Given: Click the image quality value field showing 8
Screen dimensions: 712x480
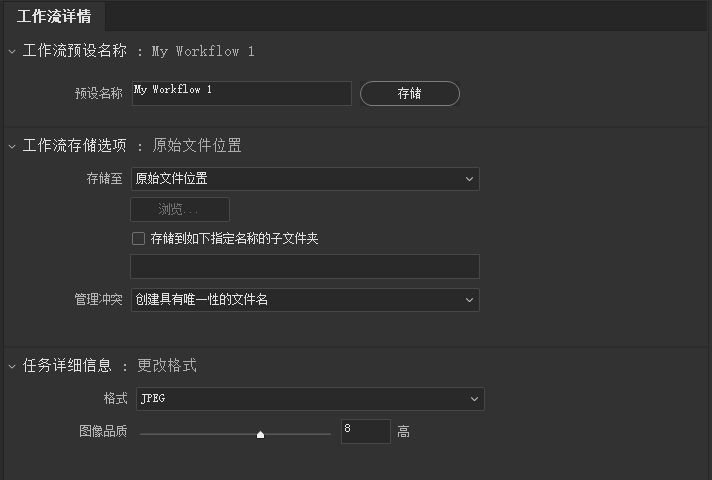Looking at the screenshot, I should click(x=366, y=431).
